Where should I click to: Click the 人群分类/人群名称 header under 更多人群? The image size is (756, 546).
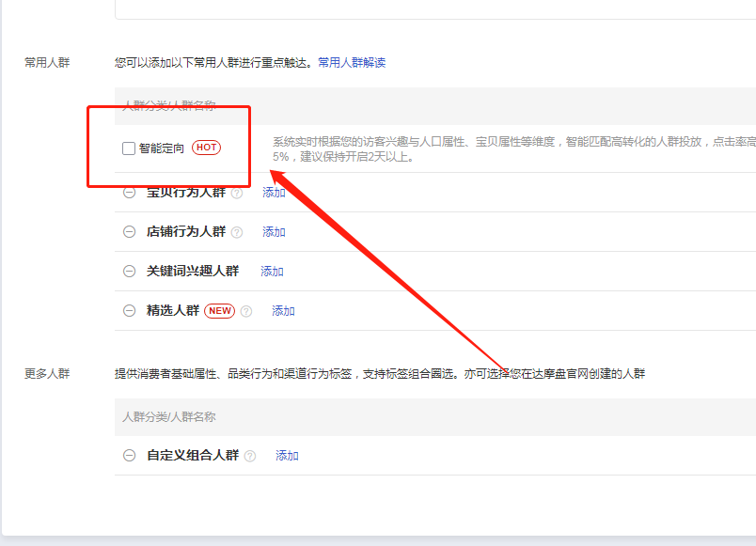pyautogui.click(x=169, y=416)
